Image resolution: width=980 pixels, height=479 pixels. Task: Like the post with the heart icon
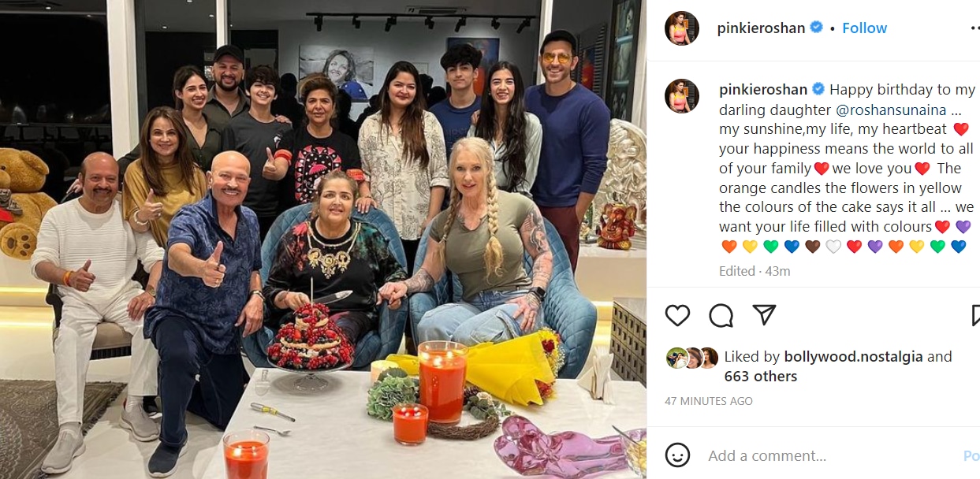click(x=677, y=315)
